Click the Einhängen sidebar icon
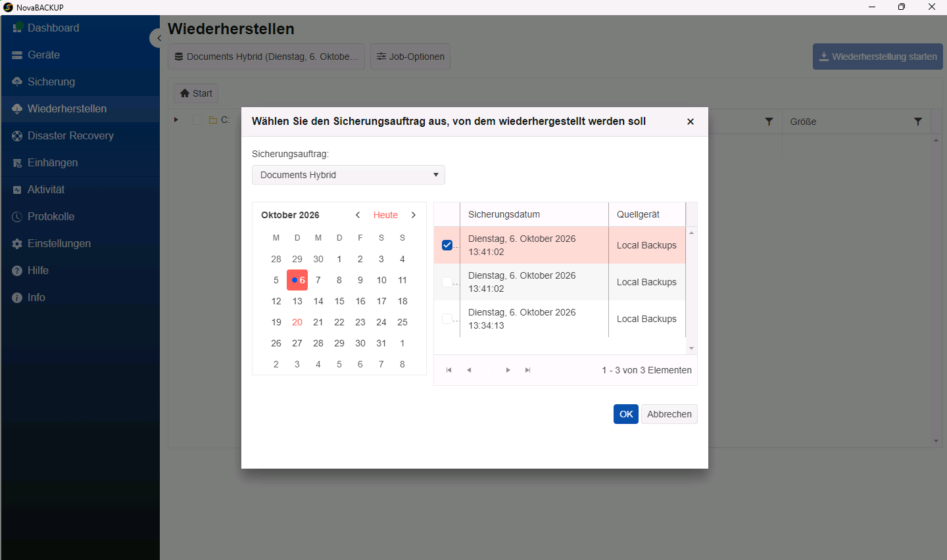Screen dimensions: 947x560 pos(17,163)
